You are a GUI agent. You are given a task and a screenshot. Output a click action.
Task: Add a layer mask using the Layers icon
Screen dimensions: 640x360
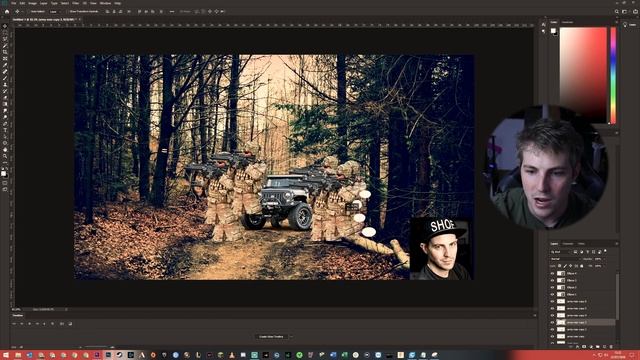click(x=584, y=347)
